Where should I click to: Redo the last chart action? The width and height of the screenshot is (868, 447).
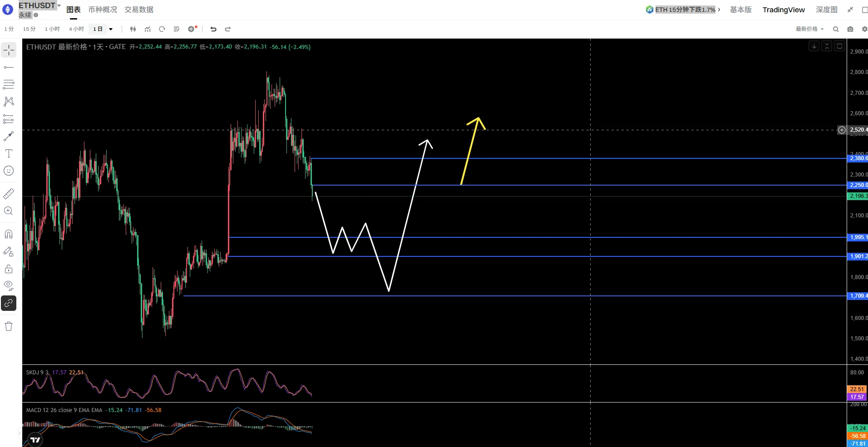[x=228, y=29]
